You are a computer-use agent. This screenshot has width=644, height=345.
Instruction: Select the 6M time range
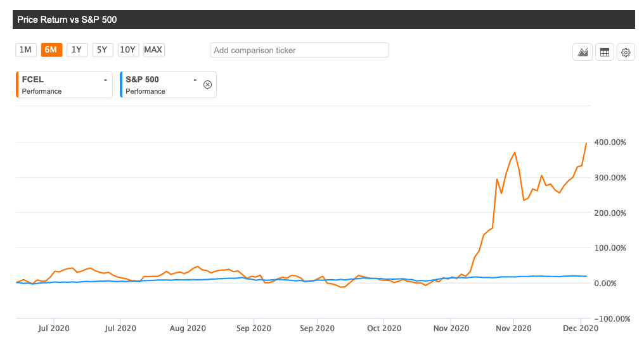[51, 50]
